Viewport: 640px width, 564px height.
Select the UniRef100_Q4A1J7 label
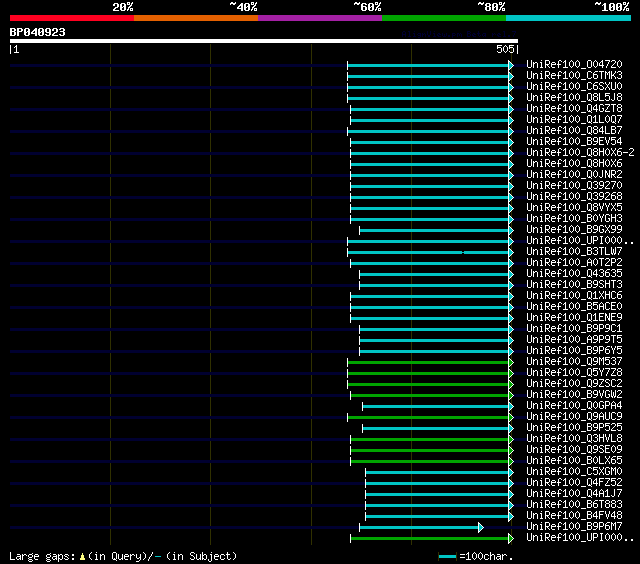574,494
